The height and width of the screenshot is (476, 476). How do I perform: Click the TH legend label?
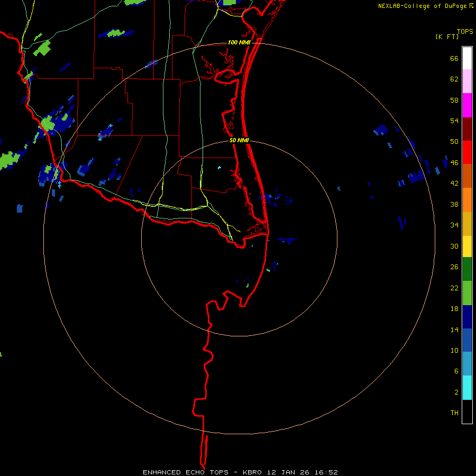[454, 413]
